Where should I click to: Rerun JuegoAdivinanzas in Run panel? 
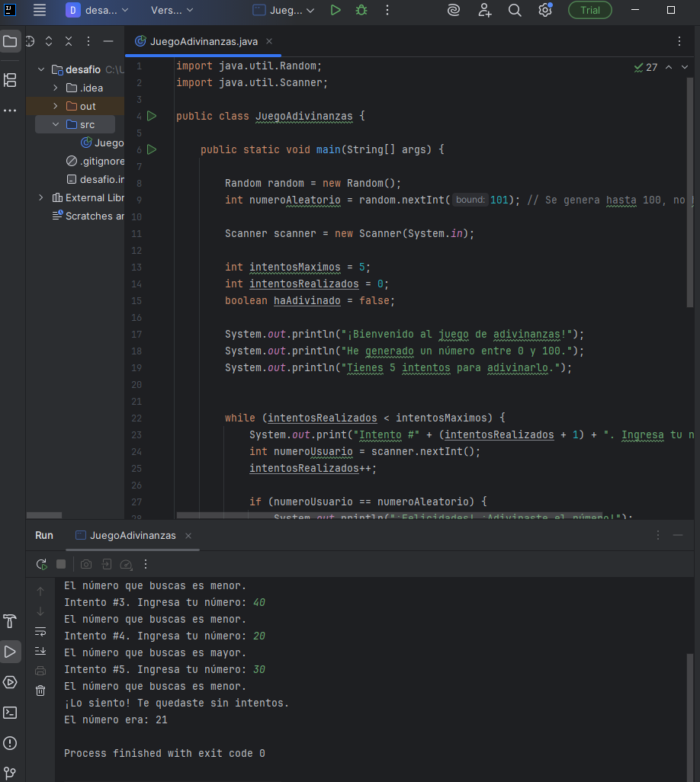41,564
